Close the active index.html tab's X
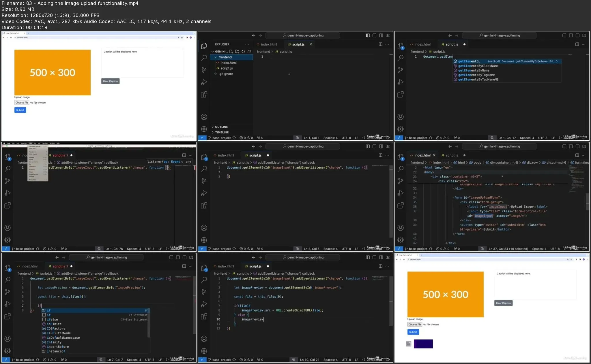 [434, 155]
